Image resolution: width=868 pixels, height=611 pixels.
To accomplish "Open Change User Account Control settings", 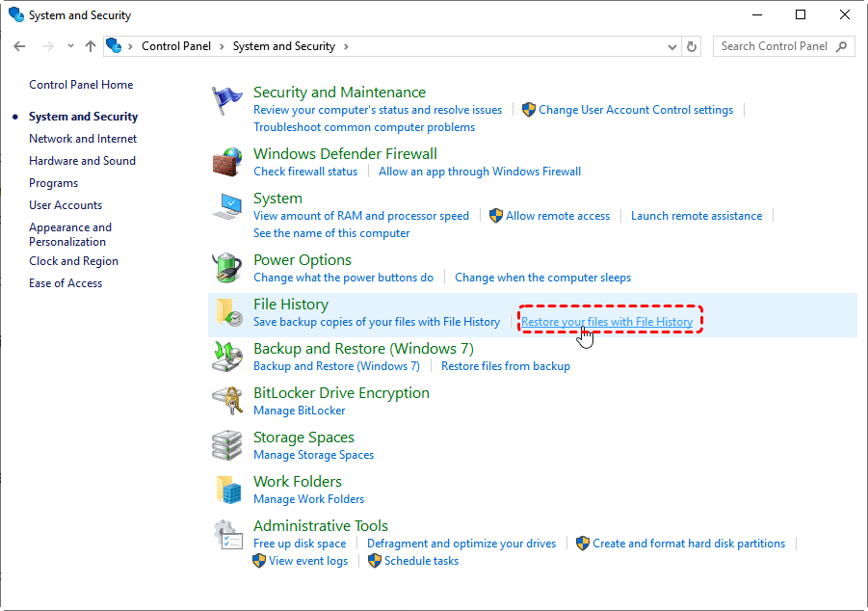I will point(636,110).
